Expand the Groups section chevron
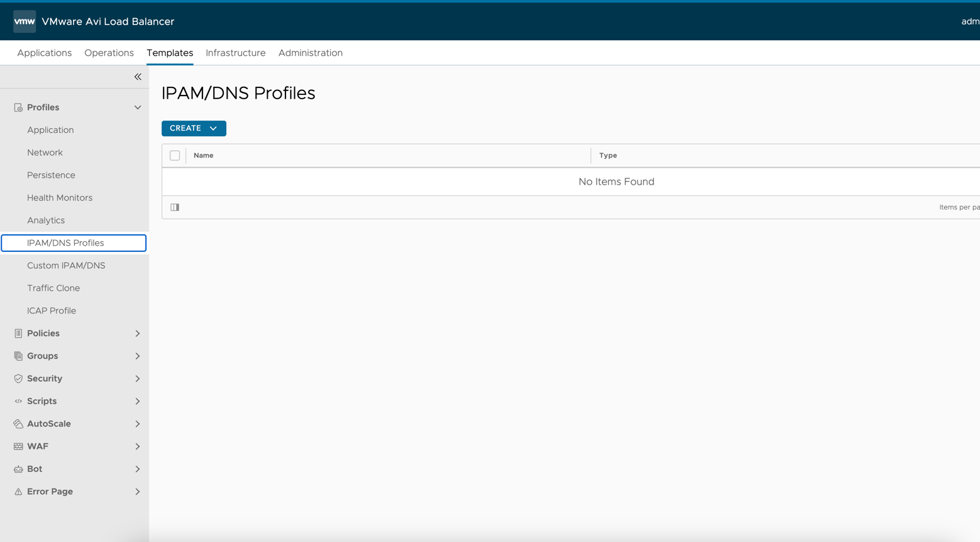Image resolution: width=980 pixels, height=542 pixels. pyautogui.click(x=138, y=356)
